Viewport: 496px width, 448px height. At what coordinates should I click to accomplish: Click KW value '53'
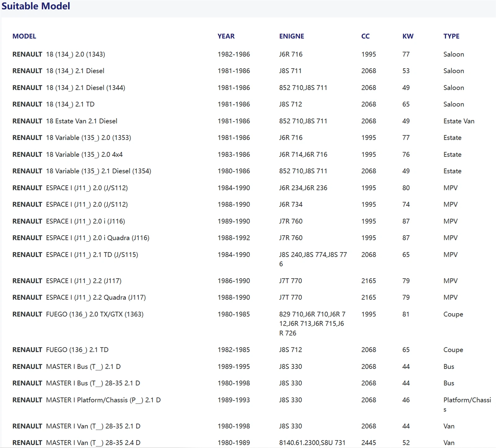tap(406, 71)
